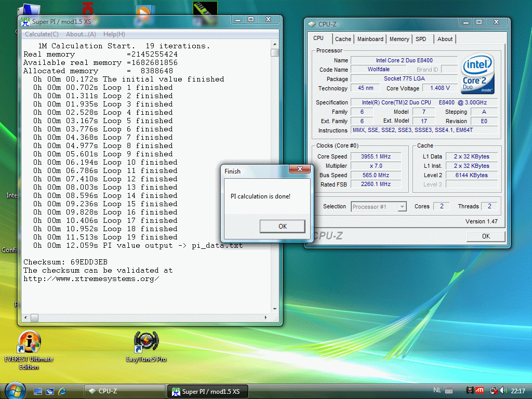
Task: Open the EasyTune5 Pro desktop shortcut
Action: tap(146, 347)
